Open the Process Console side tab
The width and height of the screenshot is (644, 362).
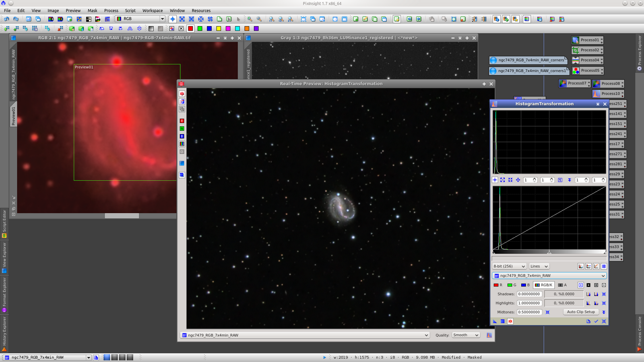[x=640, y=333]
